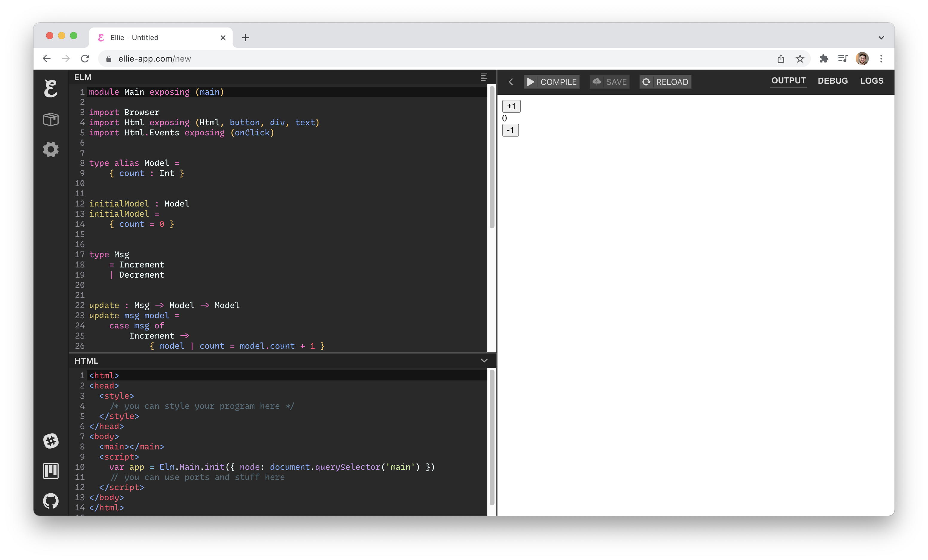This screenshot has height=560, width=928.
Task: Select the Ellie - Untitled browser tab
Action: point(161,38)
